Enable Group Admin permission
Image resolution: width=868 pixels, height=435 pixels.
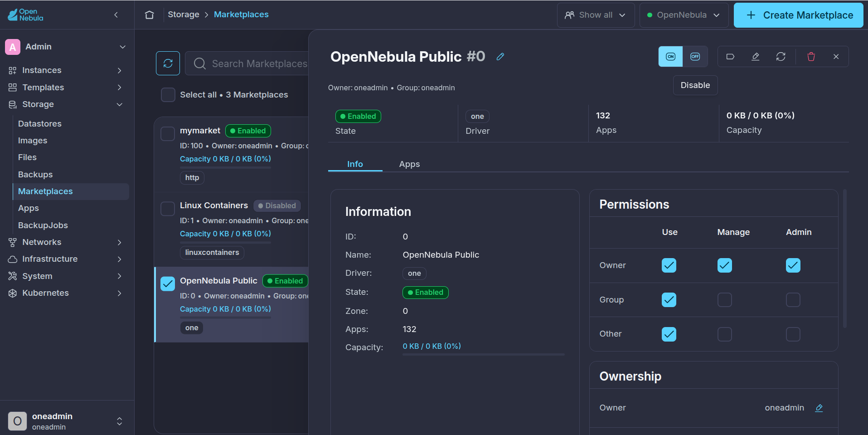point(793,300)
